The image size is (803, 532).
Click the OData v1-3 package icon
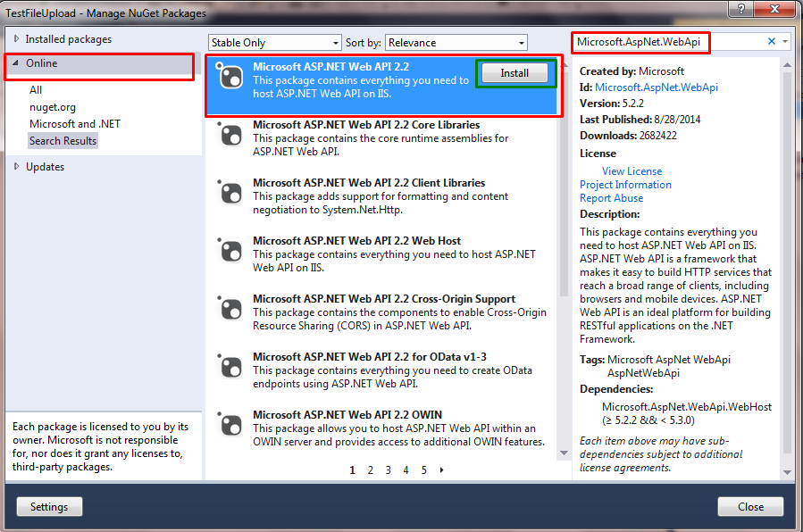(x=230, y=367)
